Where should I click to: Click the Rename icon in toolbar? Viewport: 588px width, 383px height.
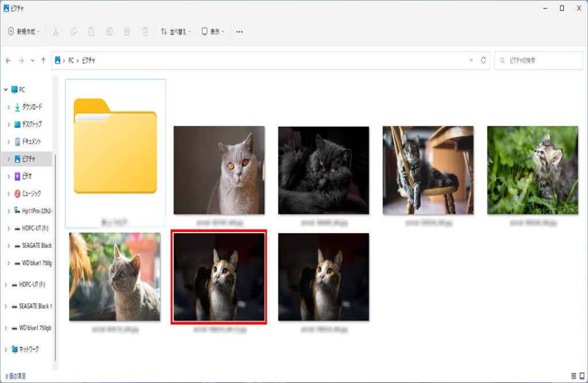109,32
